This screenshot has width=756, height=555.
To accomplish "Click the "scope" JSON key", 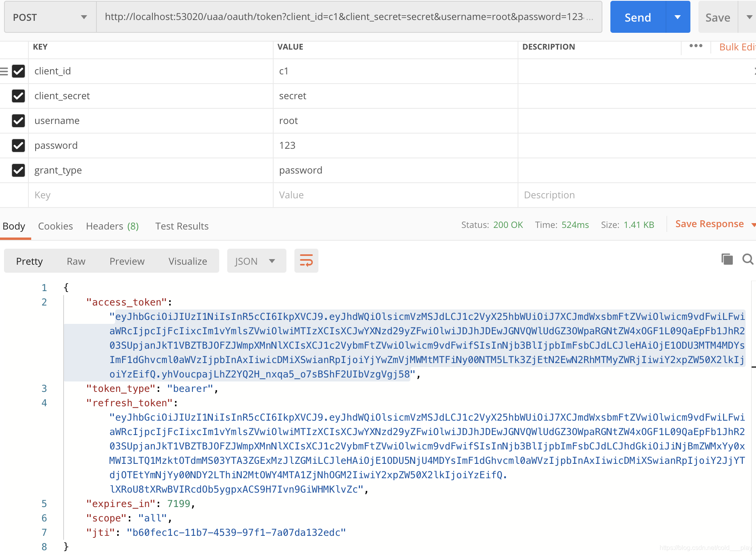I will click(x=106, y=518).
